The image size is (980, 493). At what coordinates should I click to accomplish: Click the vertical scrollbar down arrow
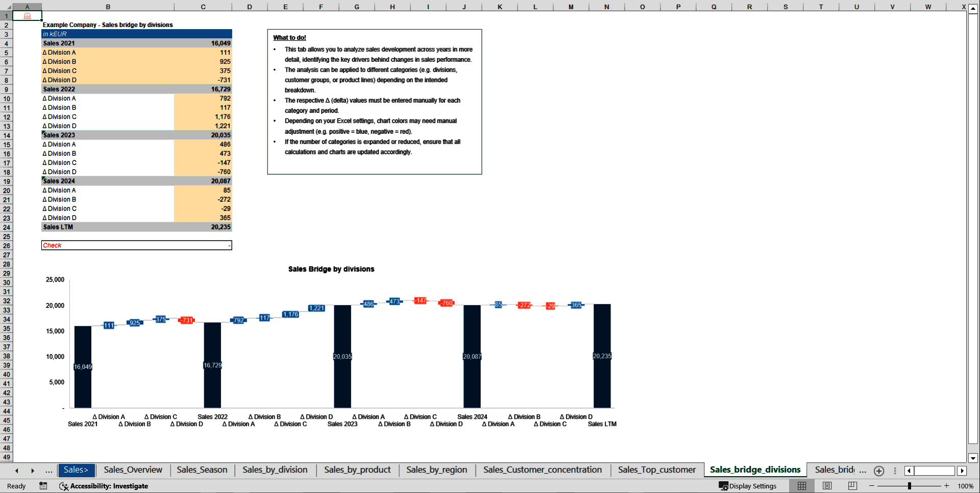(973, 458)
